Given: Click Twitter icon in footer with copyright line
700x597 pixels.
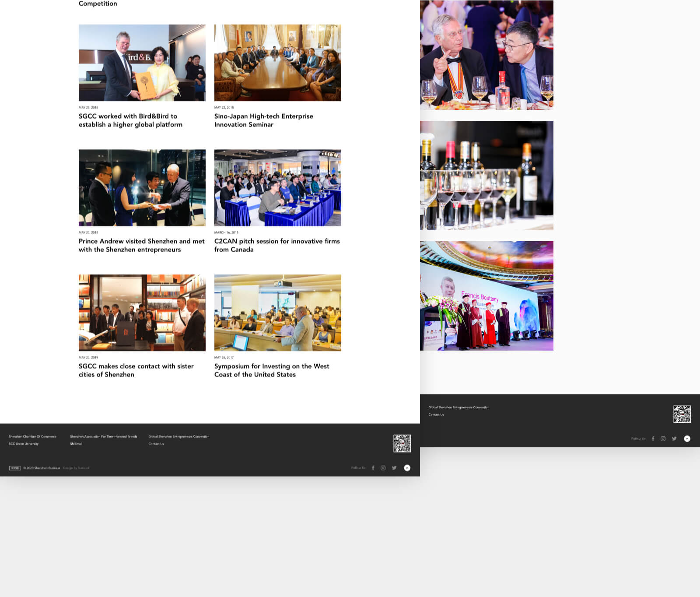Looking at the screenshot, I should point(394,468).
